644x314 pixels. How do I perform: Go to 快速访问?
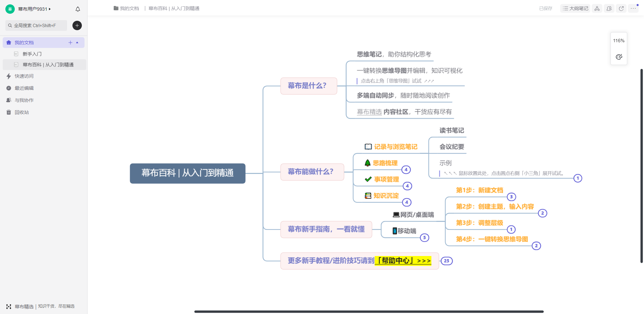coord(24,76)
